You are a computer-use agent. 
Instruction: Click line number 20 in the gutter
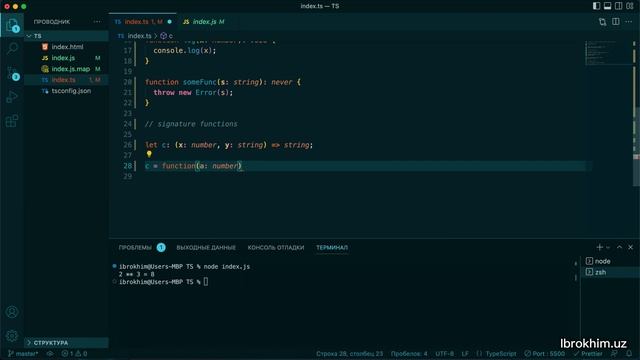[x=128, y=82]
